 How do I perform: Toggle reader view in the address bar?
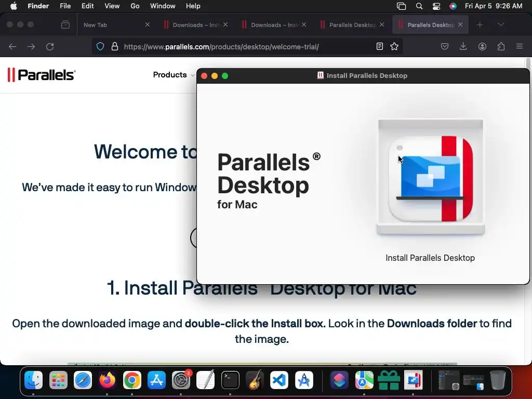coord(380,46)
